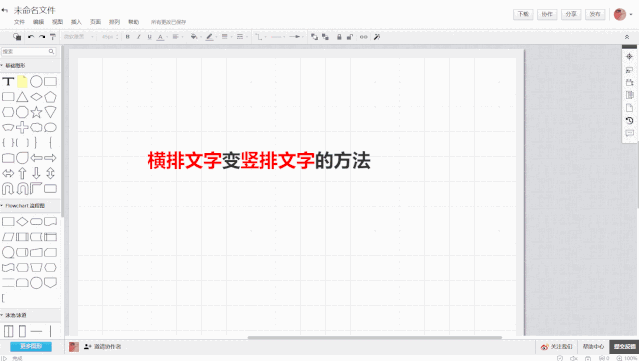
Task: Select the cross plus shape
Action: 22,128
